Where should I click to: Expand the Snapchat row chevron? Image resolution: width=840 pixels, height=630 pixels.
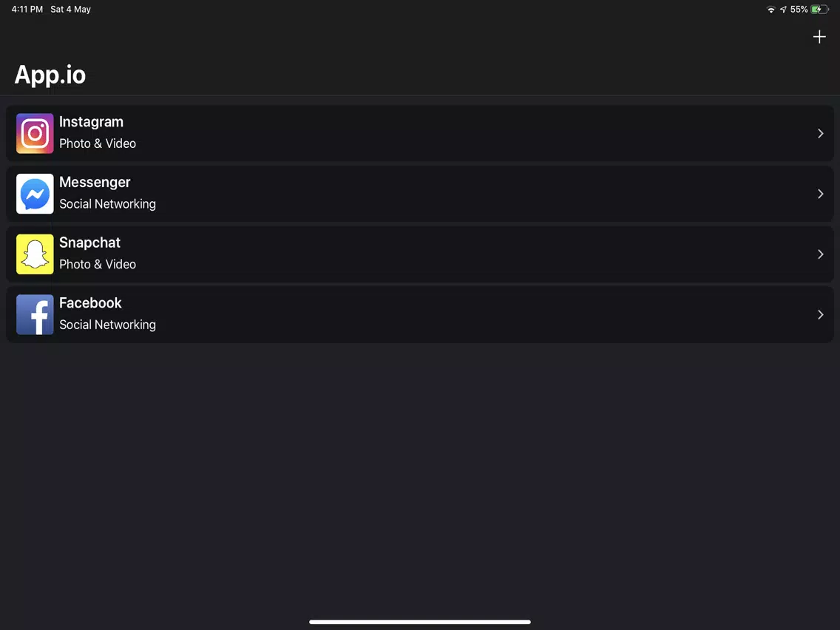click(x=820, y=254)
